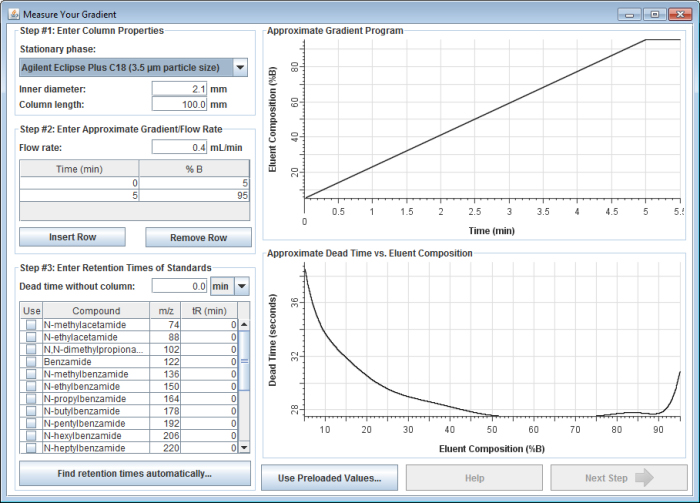The image size is (700, 503).
Task: Maximize the Measure Your Gradient window
Action: point(653,14)
